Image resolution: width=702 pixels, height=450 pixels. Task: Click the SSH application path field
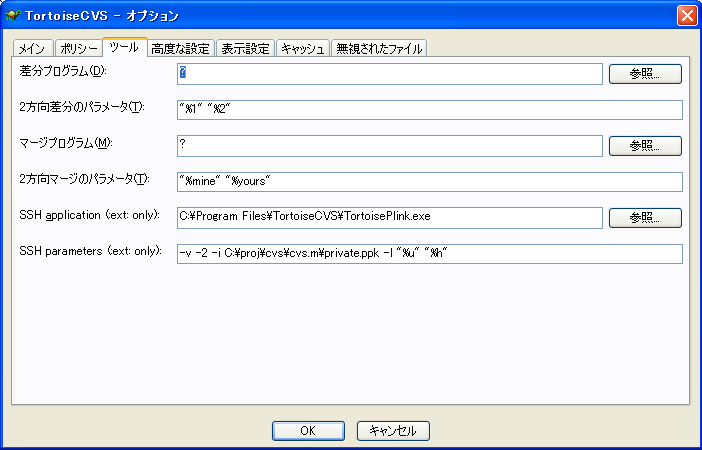[390, 218]
